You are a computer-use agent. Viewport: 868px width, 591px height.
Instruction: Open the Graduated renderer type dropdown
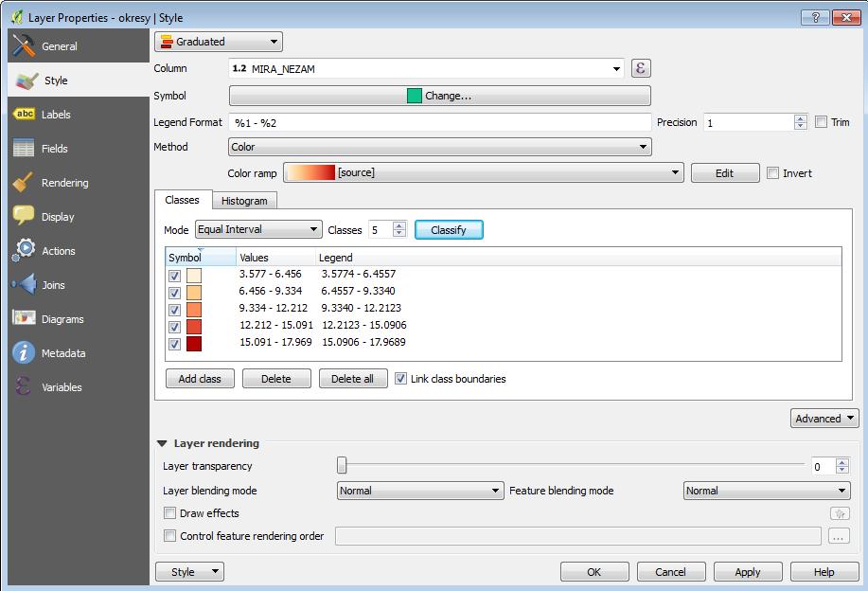[218, 42]
